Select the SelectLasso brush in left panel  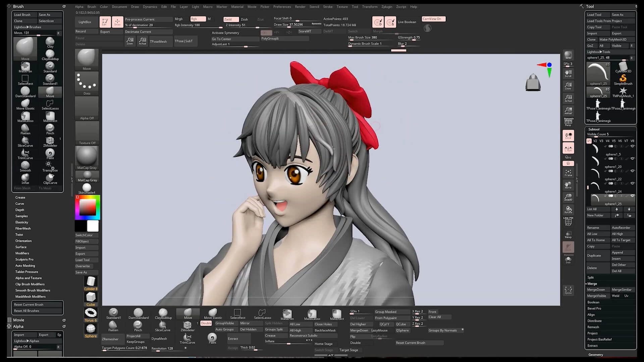point(50,104)
